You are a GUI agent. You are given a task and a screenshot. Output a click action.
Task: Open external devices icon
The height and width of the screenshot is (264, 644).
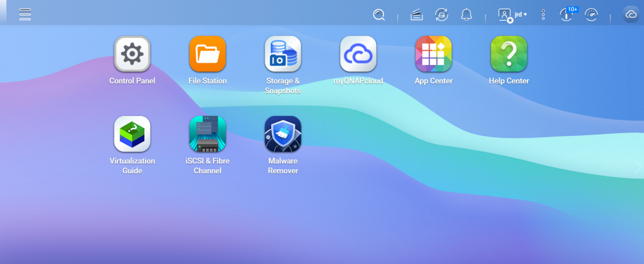(x=442, y=15)
